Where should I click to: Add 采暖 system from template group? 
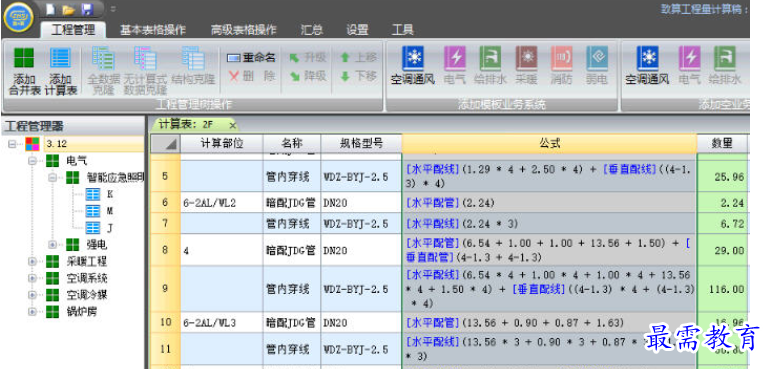click(x=527, y=66)
